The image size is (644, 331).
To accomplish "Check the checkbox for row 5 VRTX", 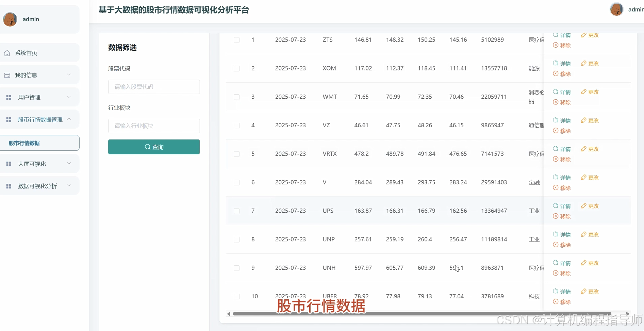I will pyautogui.click(x=237, y=154).
